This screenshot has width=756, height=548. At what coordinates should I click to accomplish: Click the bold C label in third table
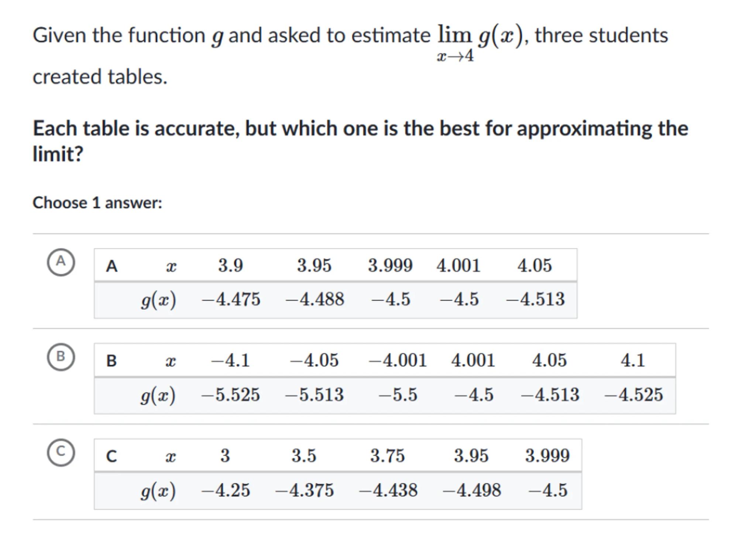pos(111,456)
